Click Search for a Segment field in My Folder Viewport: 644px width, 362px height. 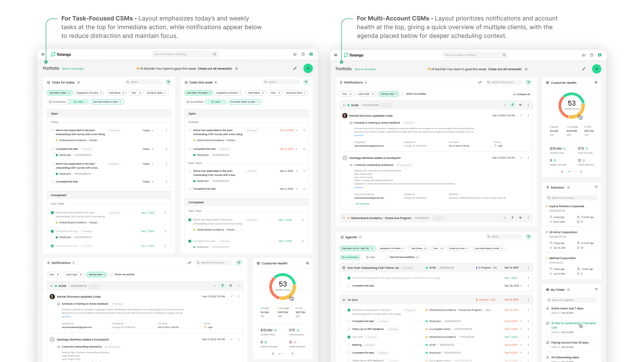coord(572,300)
